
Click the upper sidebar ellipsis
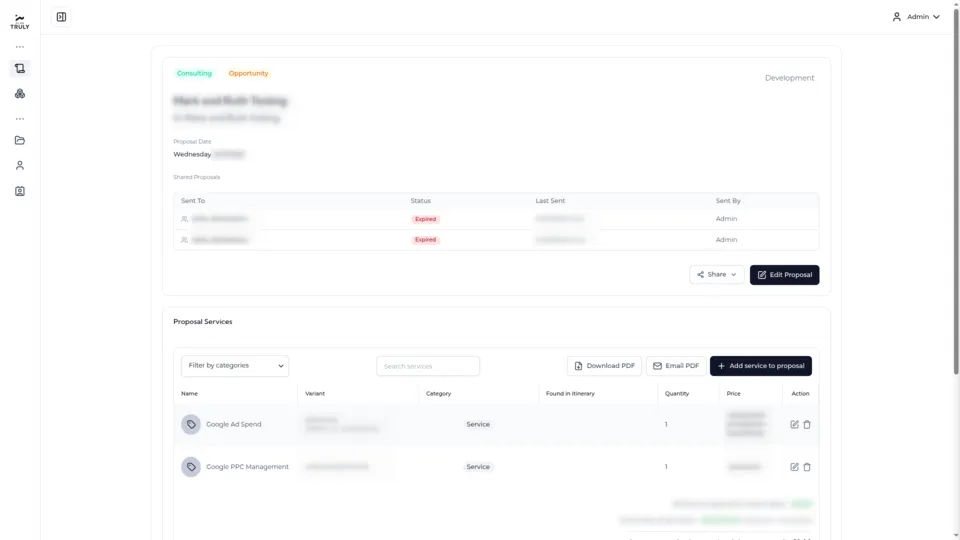coord(20,47)
